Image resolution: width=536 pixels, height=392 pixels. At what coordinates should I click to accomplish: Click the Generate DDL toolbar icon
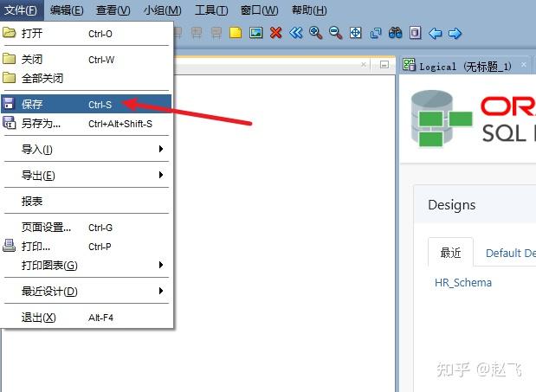(x=415, y=33)
